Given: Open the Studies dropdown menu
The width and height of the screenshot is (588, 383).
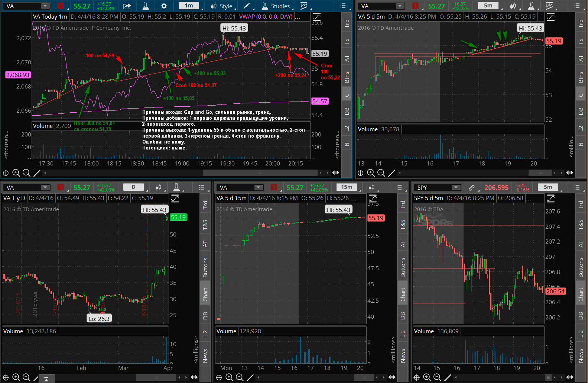Looking at the screenshot, I should pyautogui.click(x=277, y=6).
